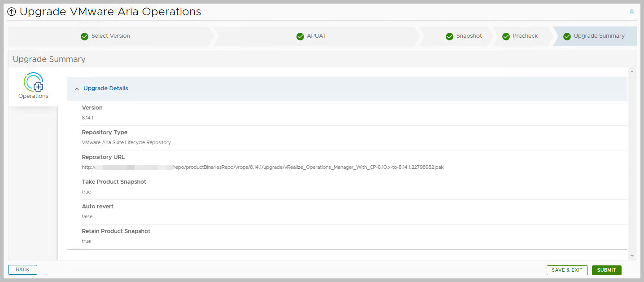Click the summary panel scrollbar down arrow
Viewport: 644px width, 282px height.
tap(632, 256)
